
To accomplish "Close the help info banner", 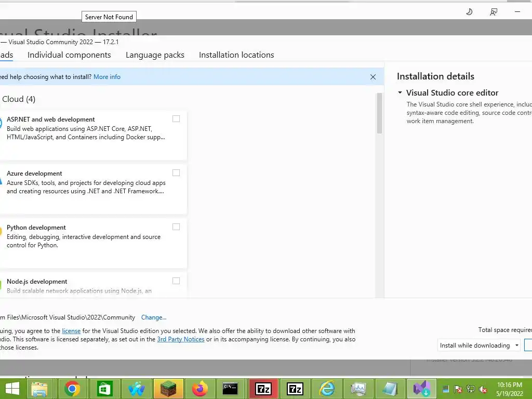I will pos(373,77).
